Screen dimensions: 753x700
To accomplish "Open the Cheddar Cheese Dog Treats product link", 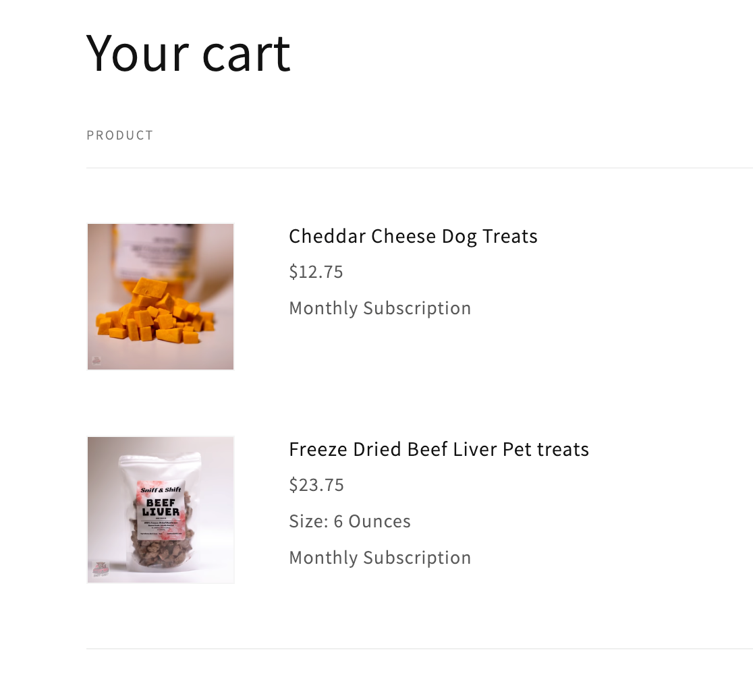I will (x=413, y=236).
